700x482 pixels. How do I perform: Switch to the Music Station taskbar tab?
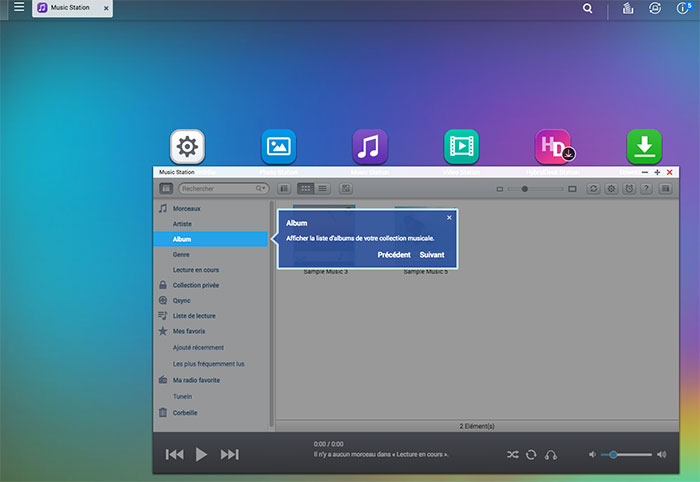70,8
